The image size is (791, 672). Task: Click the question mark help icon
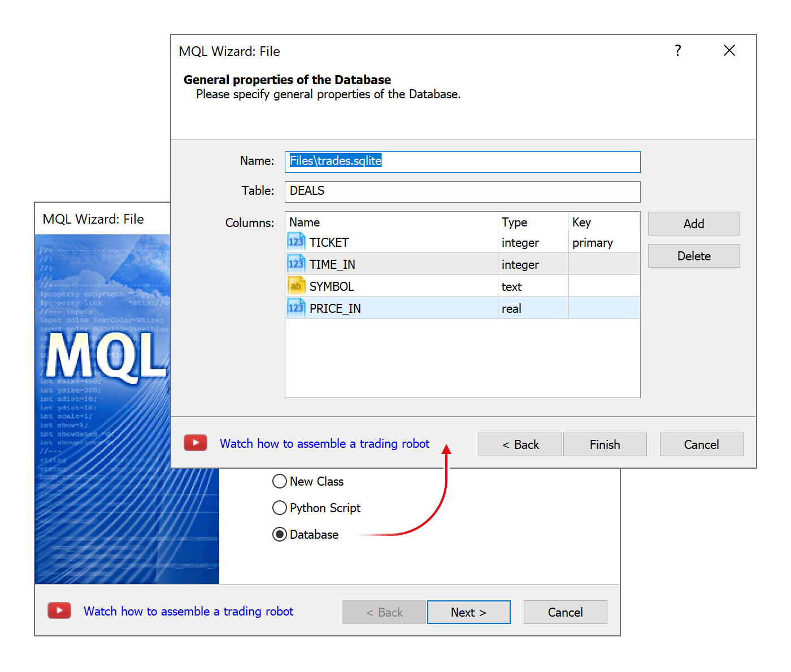678,51
